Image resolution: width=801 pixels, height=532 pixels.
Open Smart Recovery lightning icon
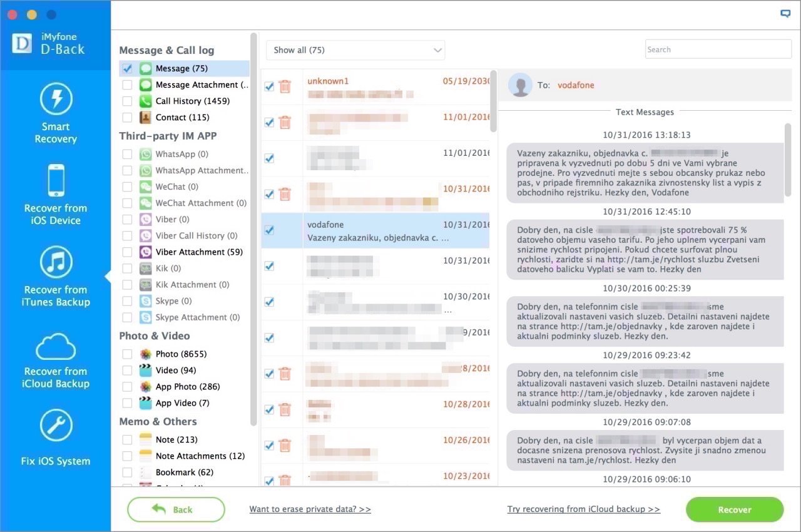pos(56,99)
